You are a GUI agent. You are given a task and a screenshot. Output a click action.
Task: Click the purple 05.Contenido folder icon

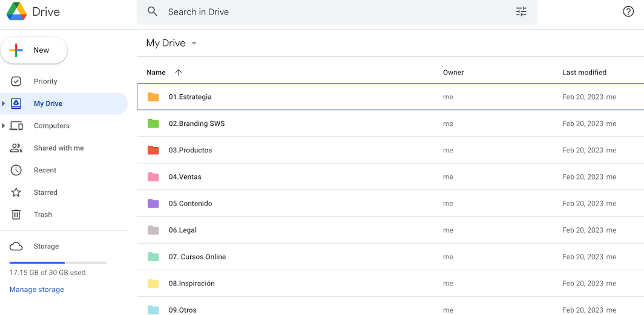[x=153, y=203]
